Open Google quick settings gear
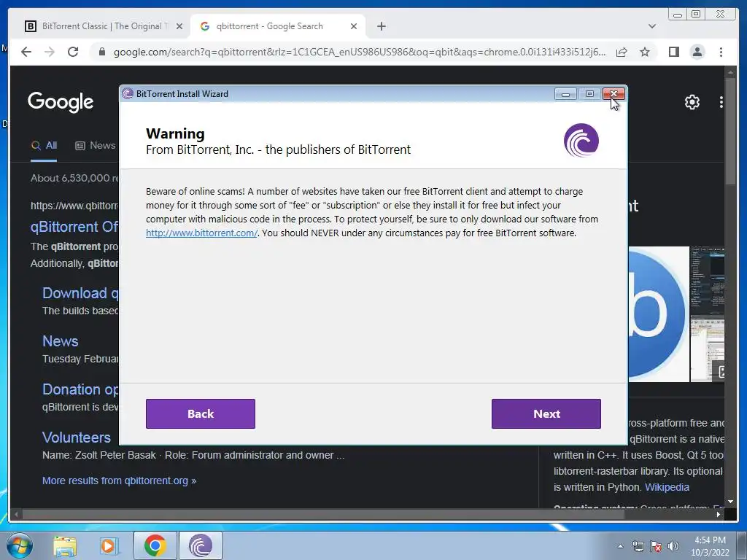The width and height of the screenshot is (747, 560). [692, 102]
